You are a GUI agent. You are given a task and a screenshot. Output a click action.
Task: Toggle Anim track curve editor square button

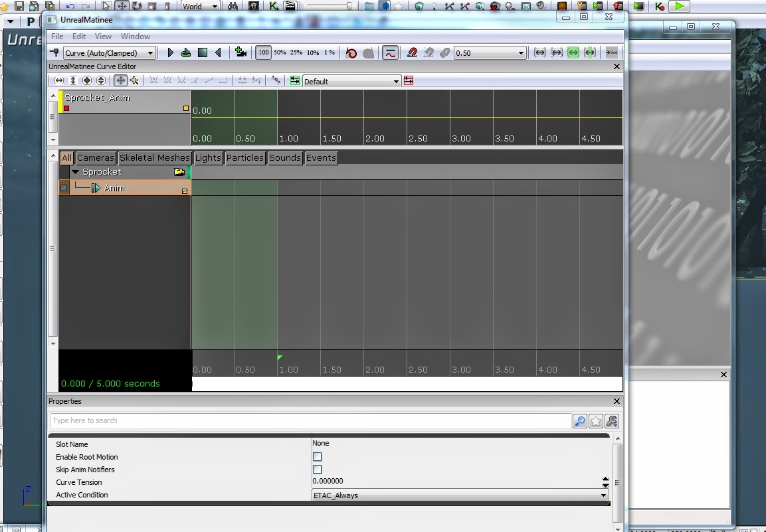[185, 191]
